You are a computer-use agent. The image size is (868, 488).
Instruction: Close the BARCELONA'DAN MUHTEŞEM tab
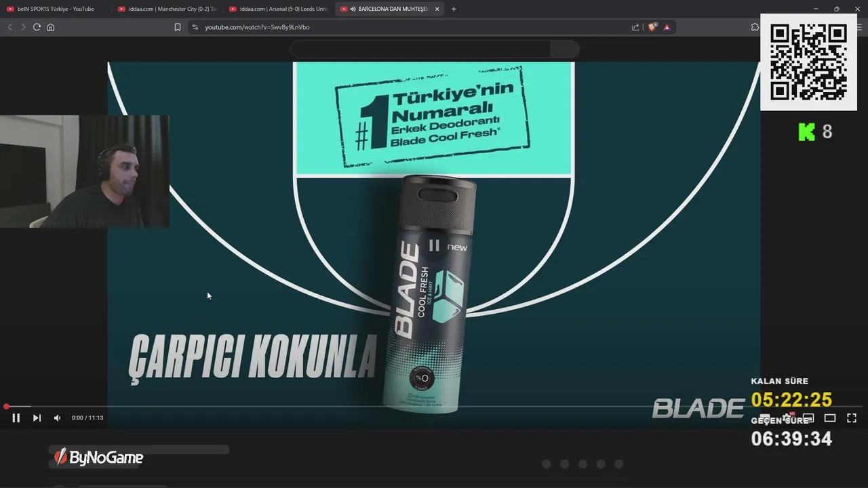pyautogui.click(x=437, y=9)
